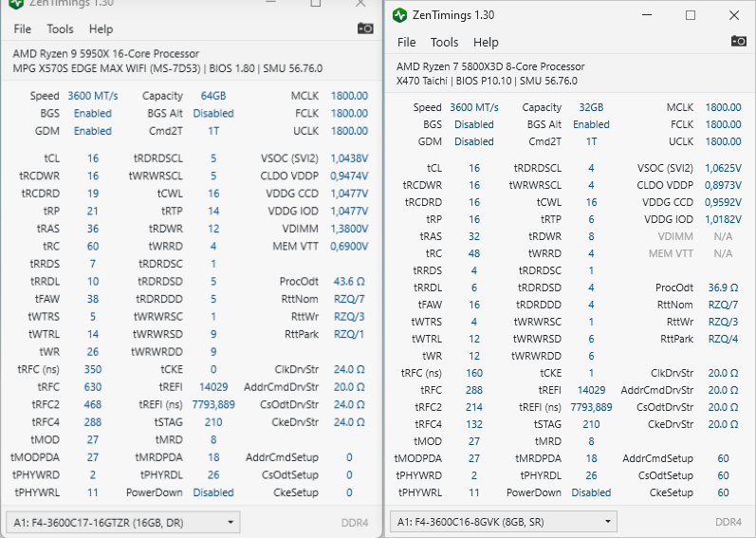Click tRFC (ns) value 160
This screenshot has height=538, width=756.
(474, 373)
